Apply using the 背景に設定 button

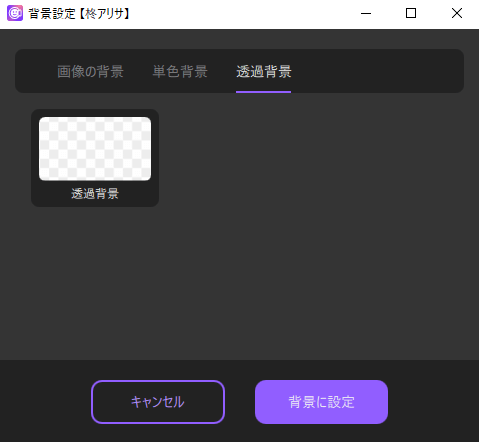pyautogui.click(x=321, y=402)
